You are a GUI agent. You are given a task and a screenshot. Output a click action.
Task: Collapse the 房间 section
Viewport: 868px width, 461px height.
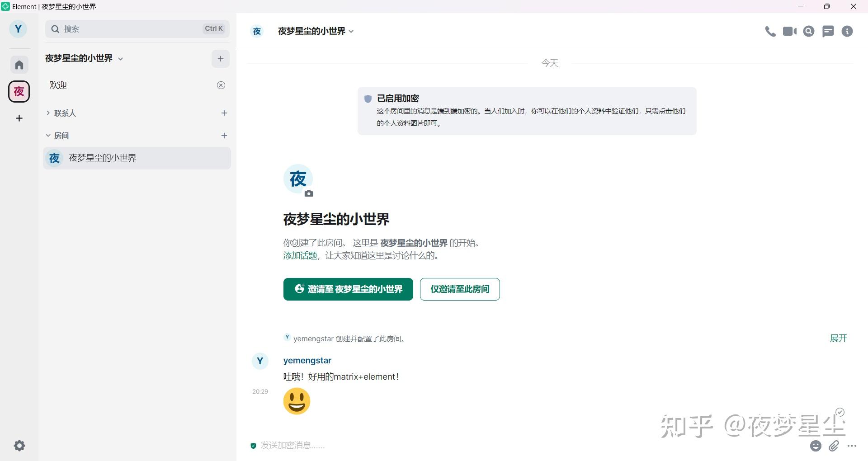click(x=48, y=135)
